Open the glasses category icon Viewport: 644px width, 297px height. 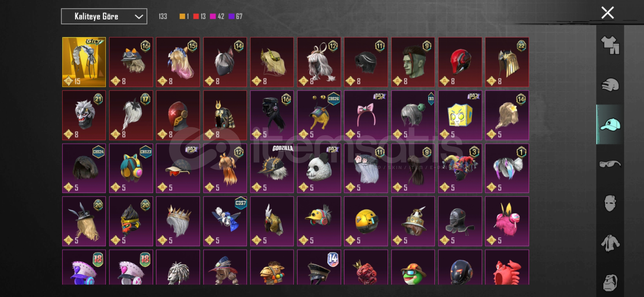point(610,164)
